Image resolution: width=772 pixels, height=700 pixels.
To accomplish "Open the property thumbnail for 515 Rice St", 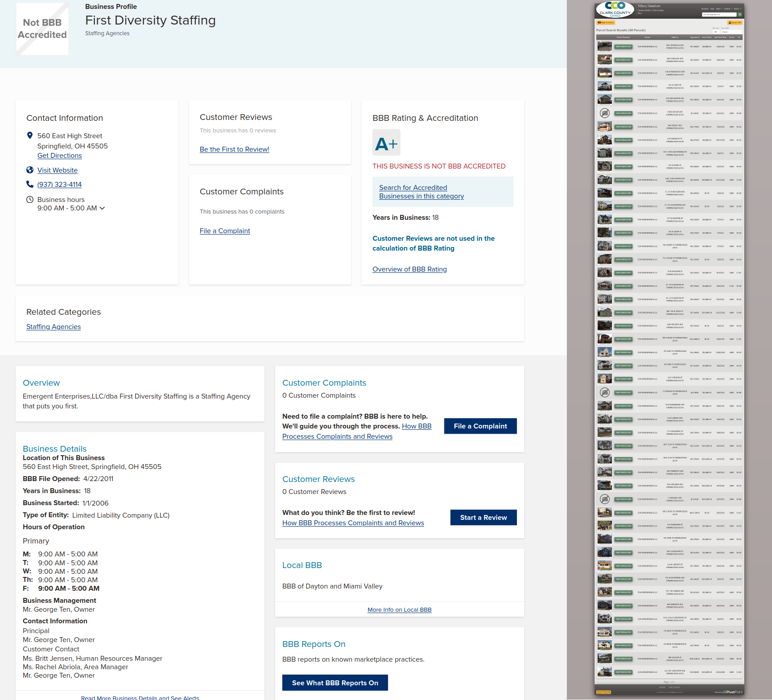I will [x=604, y=632].
